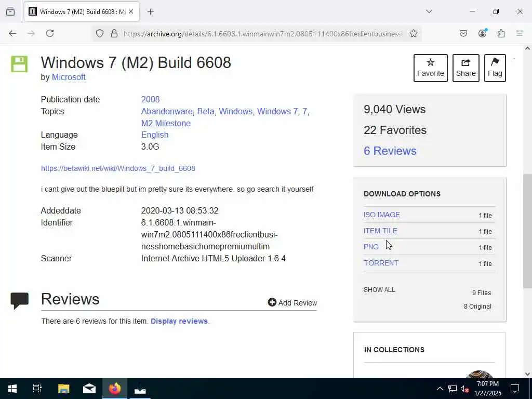Open the Abandonware topic link
Image resolution: width=532 pixels, height=399 pixels.
pos(167,111)
